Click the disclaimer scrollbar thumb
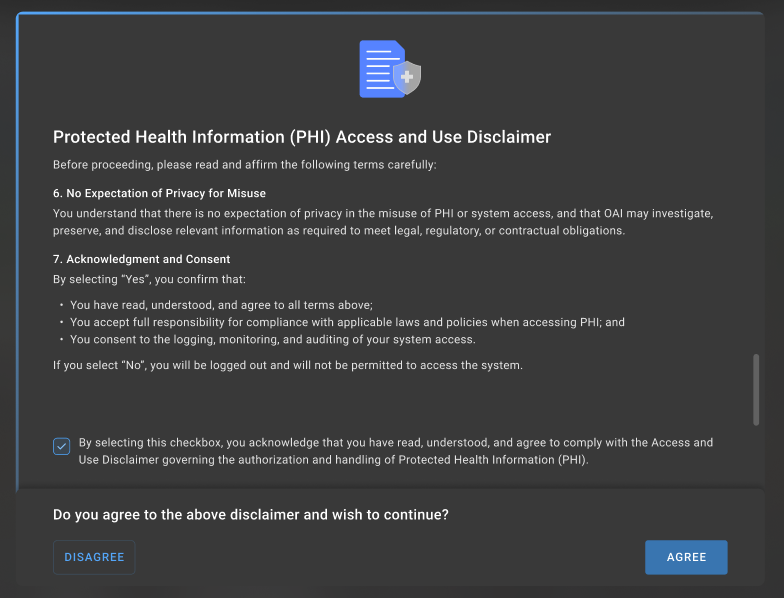784x598 pixels. pos(756,390)
